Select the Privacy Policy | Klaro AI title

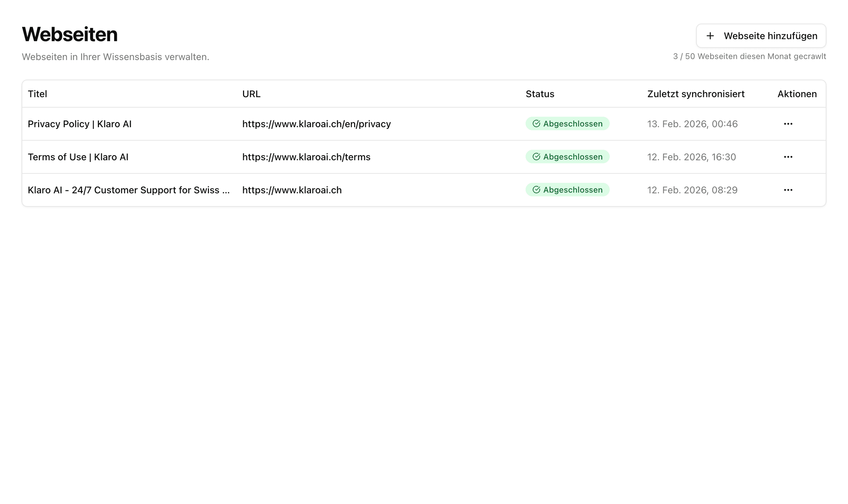[x=80, y=124]
